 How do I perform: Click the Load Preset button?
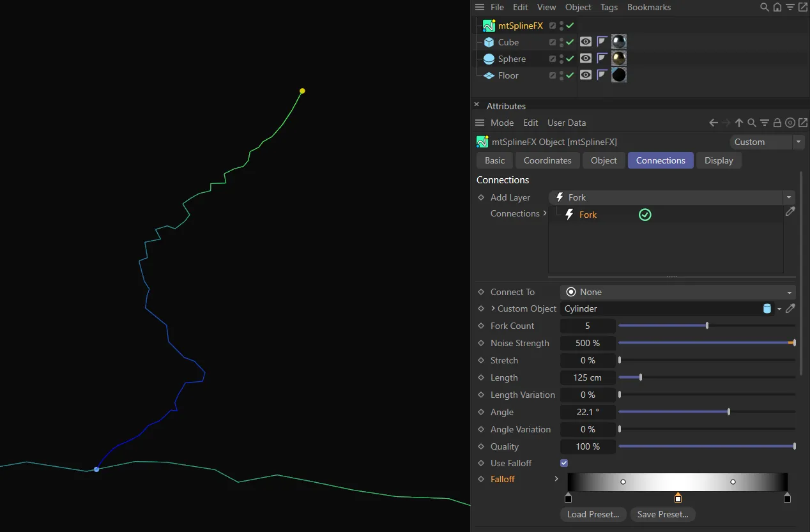(x=593, y=514)
